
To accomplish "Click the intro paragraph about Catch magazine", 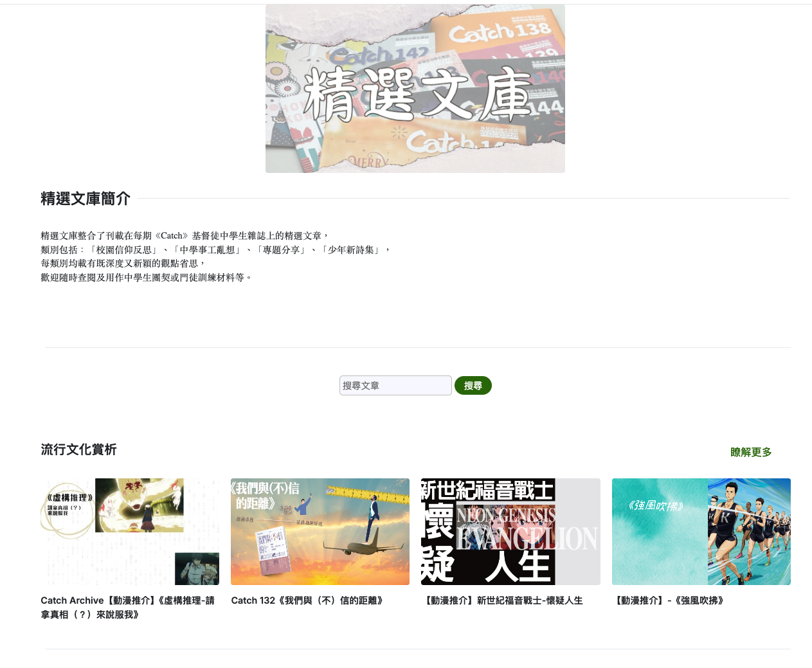I will [x=216, y=257].
